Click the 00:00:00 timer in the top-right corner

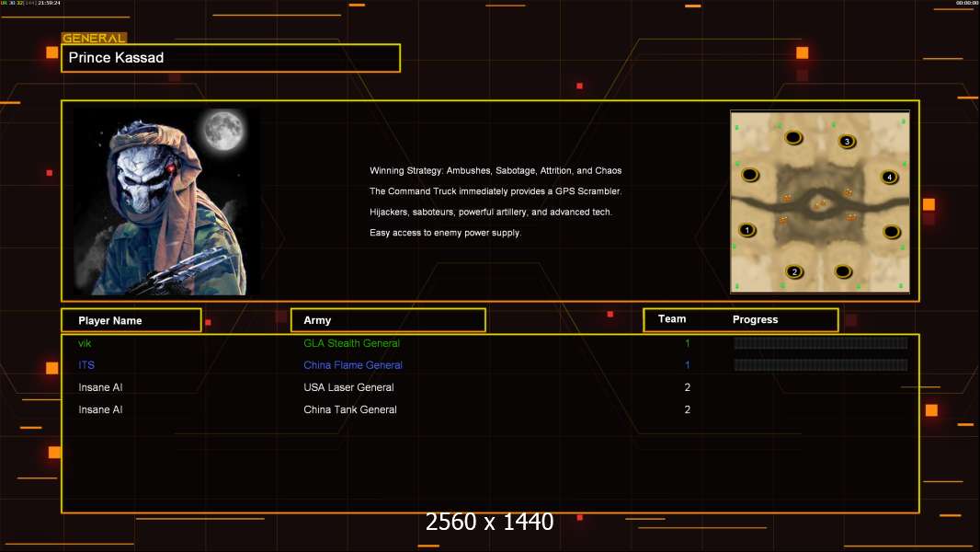click(x=967, y=3)
